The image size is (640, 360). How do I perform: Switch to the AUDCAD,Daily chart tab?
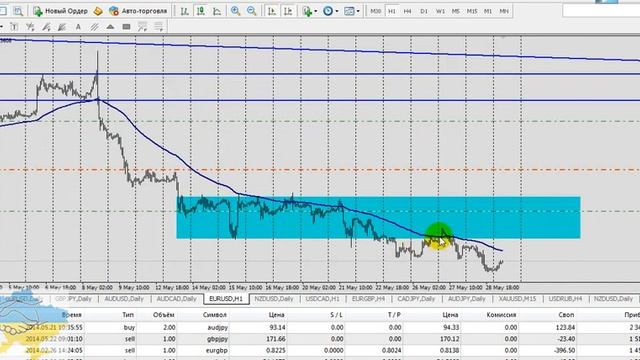[x=176, y=299]
